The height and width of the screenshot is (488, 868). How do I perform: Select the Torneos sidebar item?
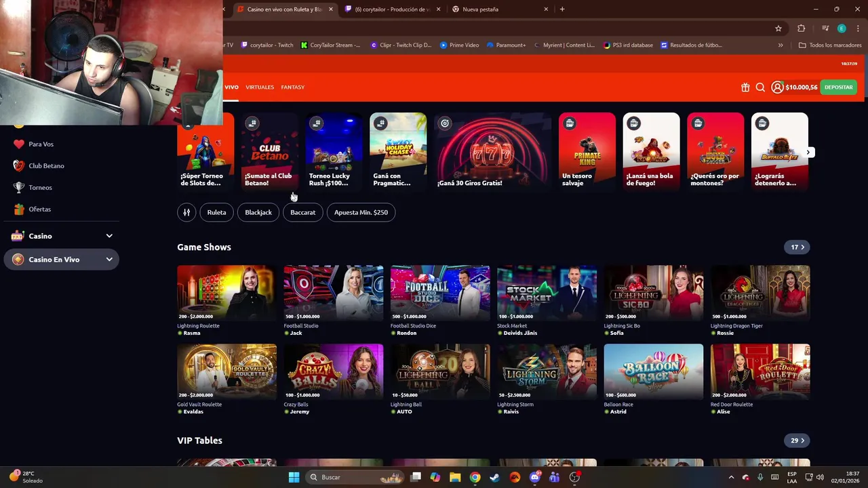(61, 188)
